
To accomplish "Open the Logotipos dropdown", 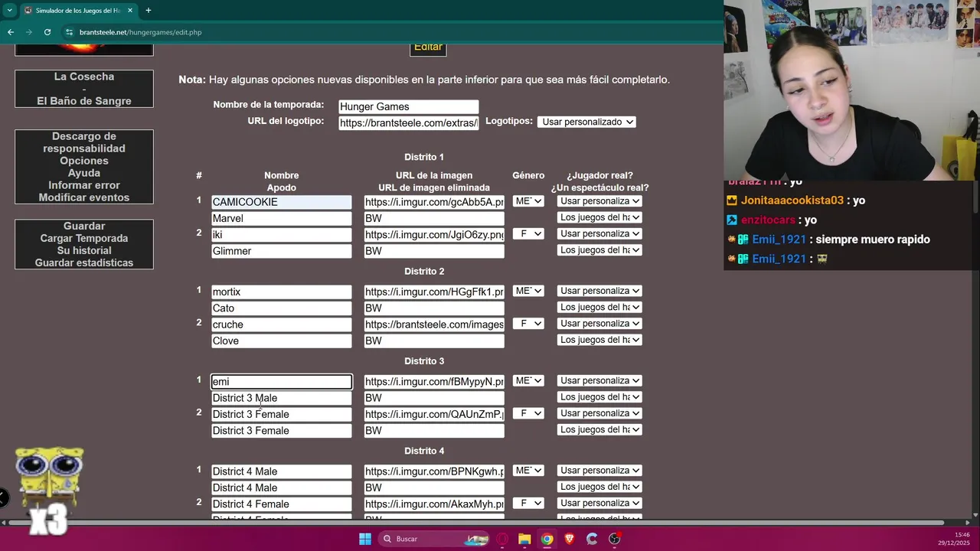I will (x=586, y=122).
